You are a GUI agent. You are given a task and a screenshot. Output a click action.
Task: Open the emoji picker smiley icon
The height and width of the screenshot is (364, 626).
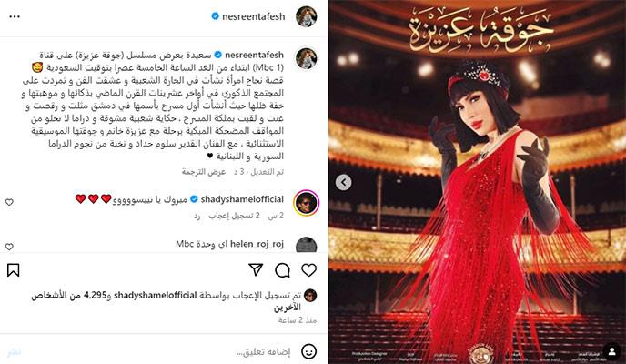[x=308, y=351]
